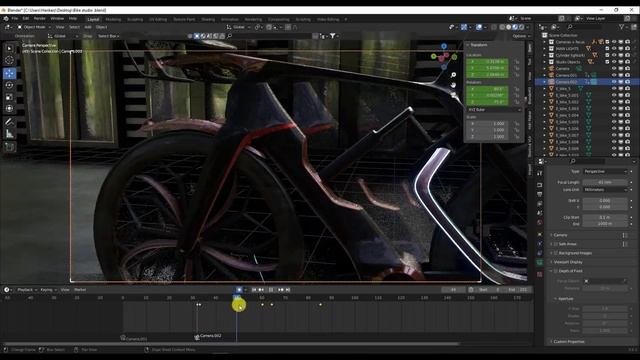Open viewport Add menu

(x=88, y=27)
